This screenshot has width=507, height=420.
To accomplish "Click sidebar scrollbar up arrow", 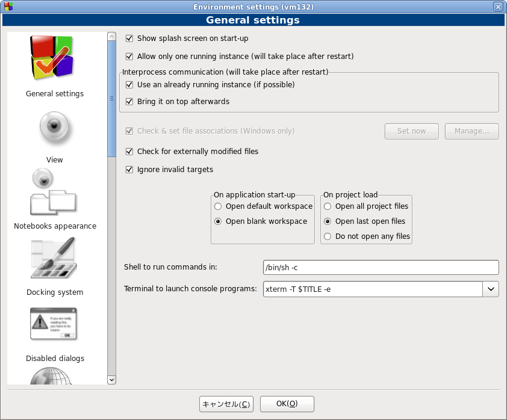I will point(111,36).
